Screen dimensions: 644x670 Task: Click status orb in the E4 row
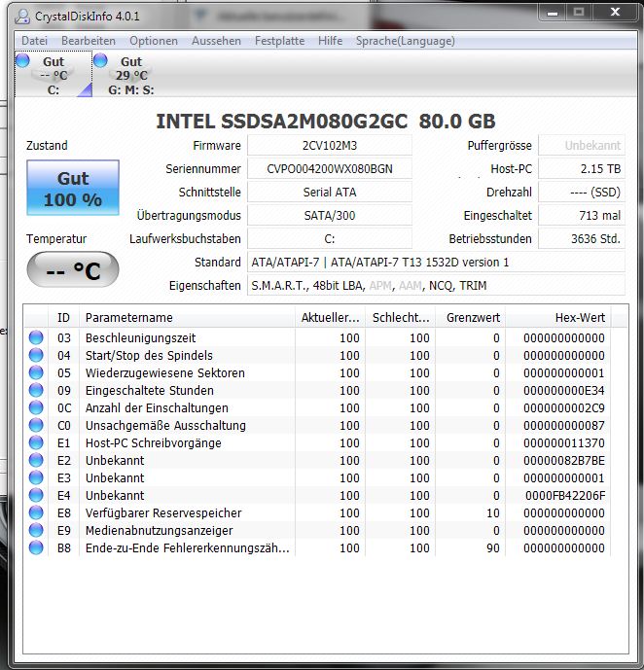point(36,495)
